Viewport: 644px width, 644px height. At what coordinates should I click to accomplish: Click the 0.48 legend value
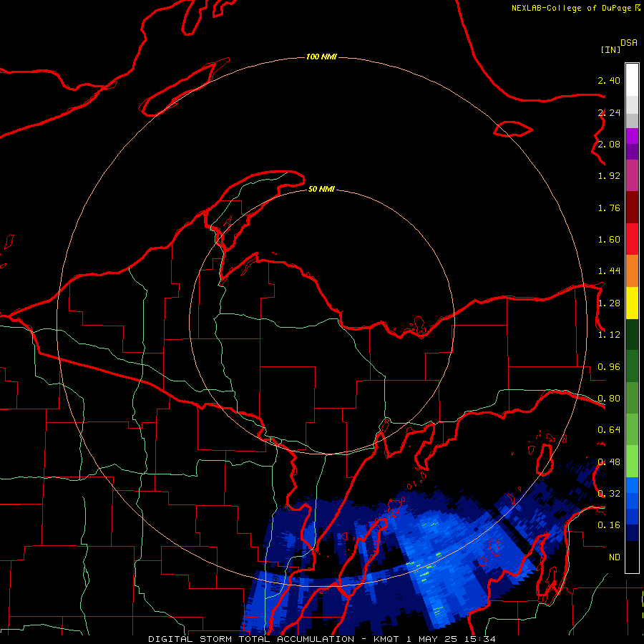609,462
